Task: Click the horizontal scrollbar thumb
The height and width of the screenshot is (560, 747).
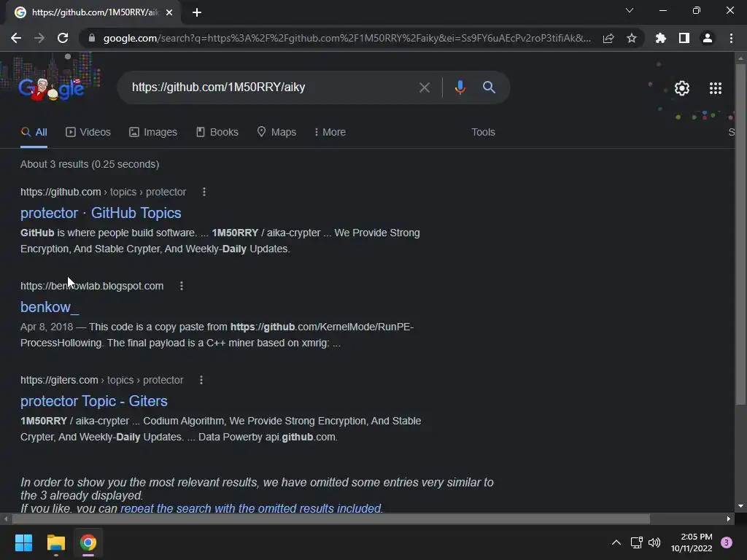Action: (330, 518)
